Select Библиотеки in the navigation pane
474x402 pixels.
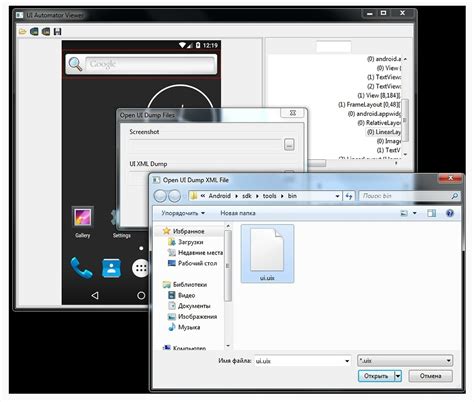190,284
